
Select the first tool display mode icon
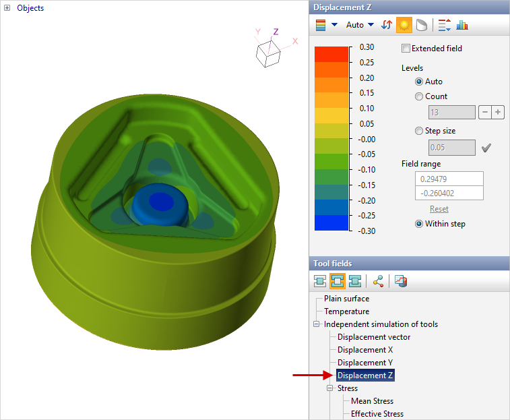coord(321,280)
